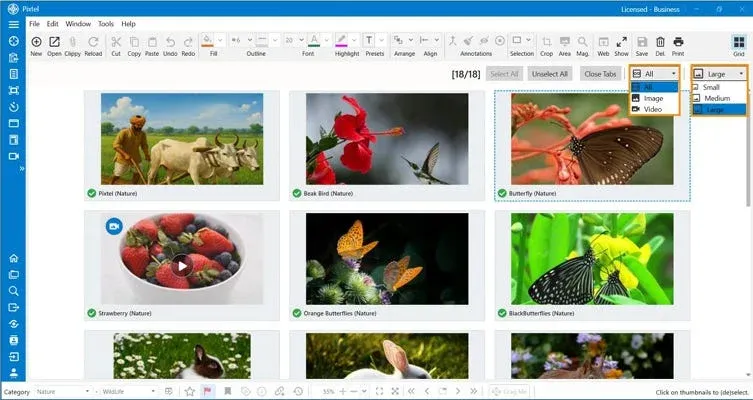Choose Image in the filter list
The height and width of the screenshot is (400, 753).
[655, 98]
